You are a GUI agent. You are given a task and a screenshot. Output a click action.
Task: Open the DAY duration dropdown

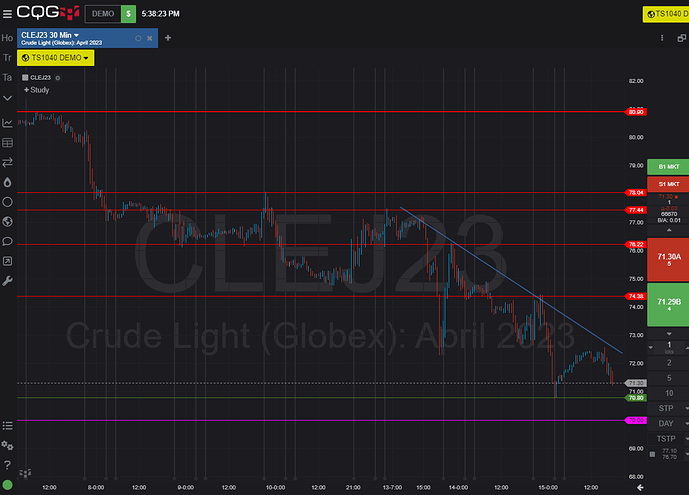click(668, 423)
